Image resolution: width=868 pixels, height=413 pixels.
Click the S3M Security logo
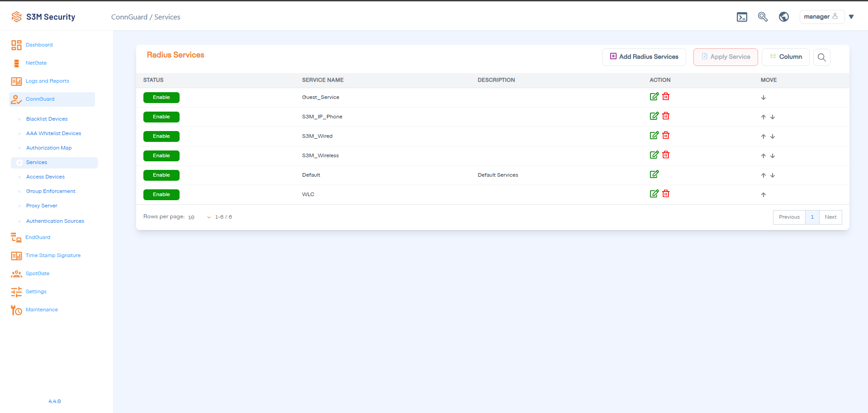43,17
